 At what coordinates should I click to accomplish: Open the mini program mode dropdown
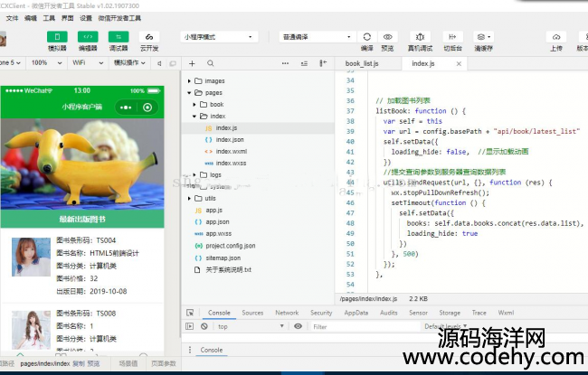pos(218,37)
